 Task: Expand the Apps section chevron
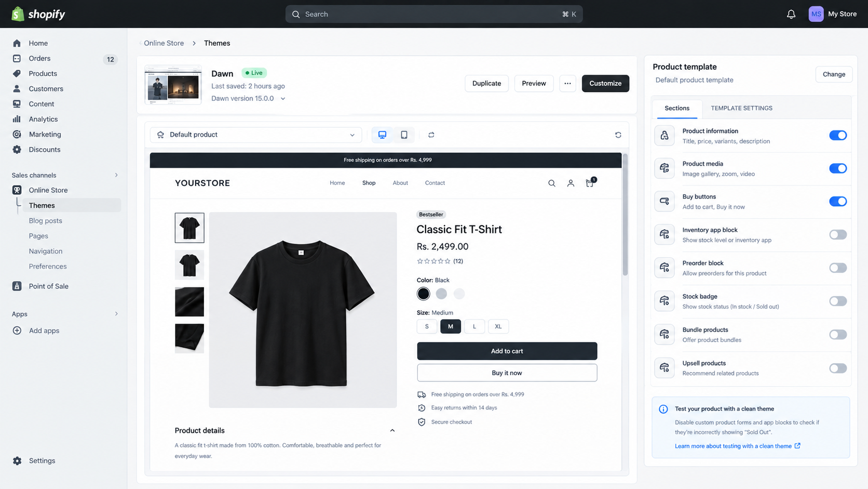coord(116,314)
